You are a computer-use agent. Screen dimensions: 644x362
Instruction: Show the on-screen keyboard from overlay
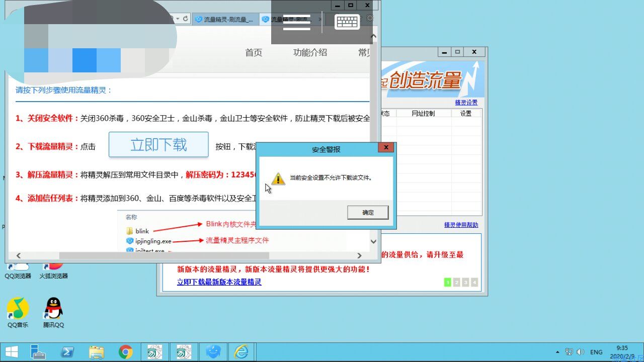[x=347, y=22]
